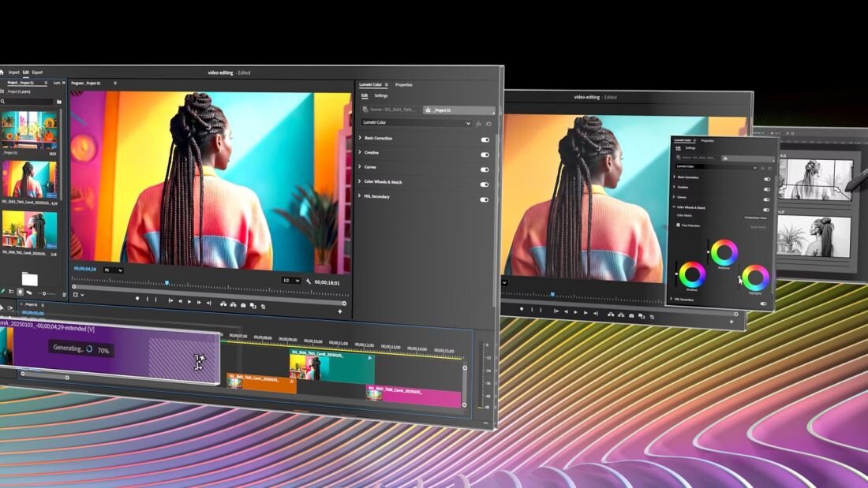Click the Home icon at top left
The image size is (868, 488).
(x=2, y=72)
